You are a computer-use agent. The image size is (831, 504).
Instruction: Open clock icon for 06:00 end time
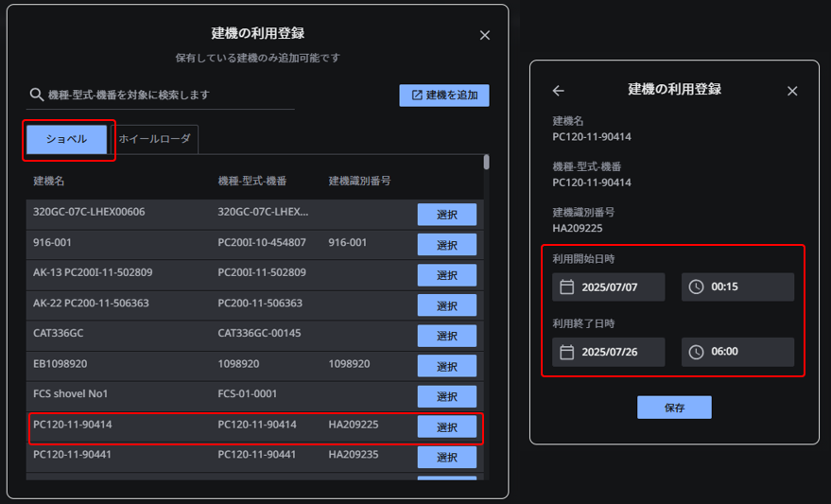(x=696, y=352)
